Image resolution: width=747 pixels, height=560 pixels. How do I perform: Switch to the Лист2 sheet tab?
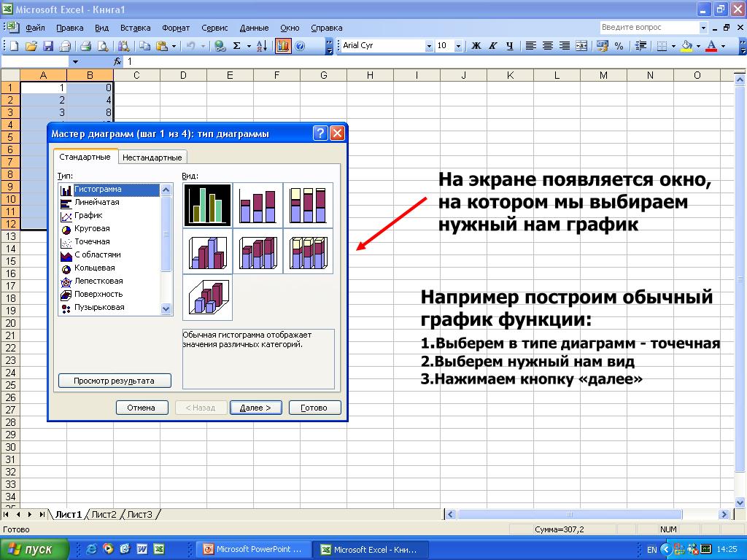[x=104, y=514]
